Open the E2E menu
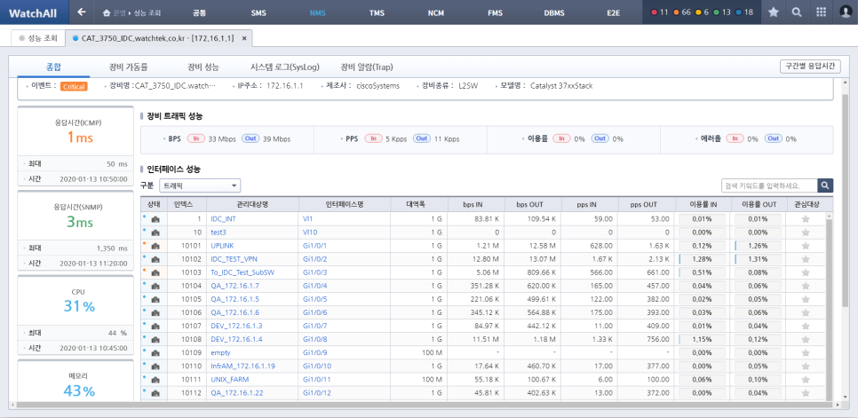The width and height of the screenshot is (858, 418). point(613,12)
